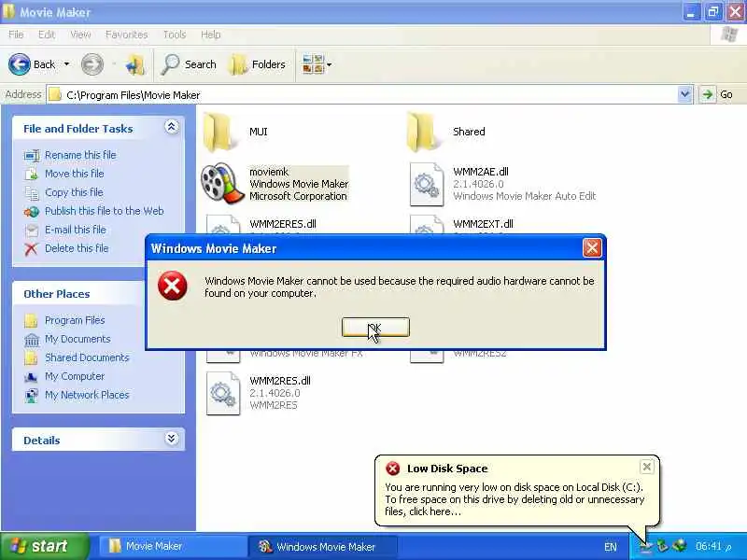The height and width of the screenshot is (560, 747).
Task: Open the File menu
Action: pos(16,35)
